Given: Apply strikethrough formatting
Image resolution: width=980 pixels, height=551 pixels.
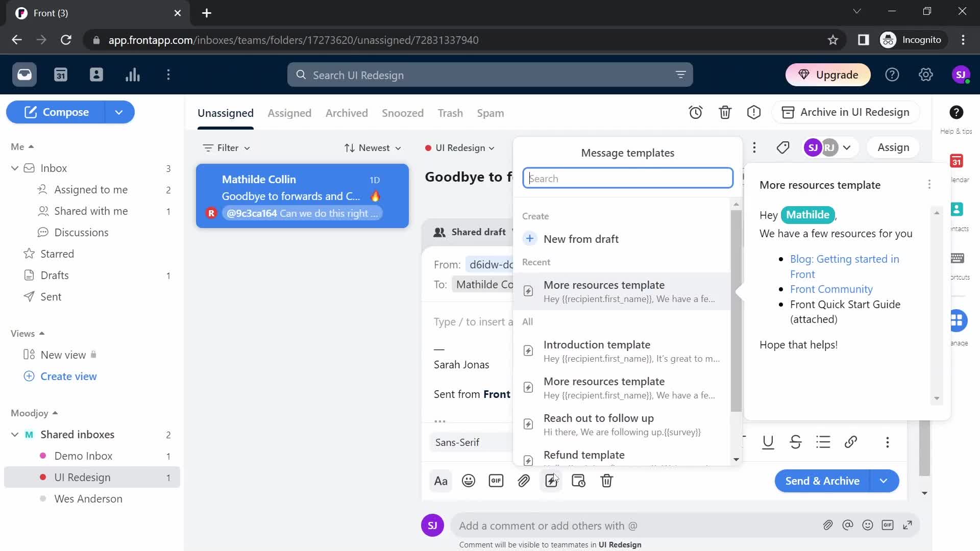Looking at the screenshot, I should (796, 442).
